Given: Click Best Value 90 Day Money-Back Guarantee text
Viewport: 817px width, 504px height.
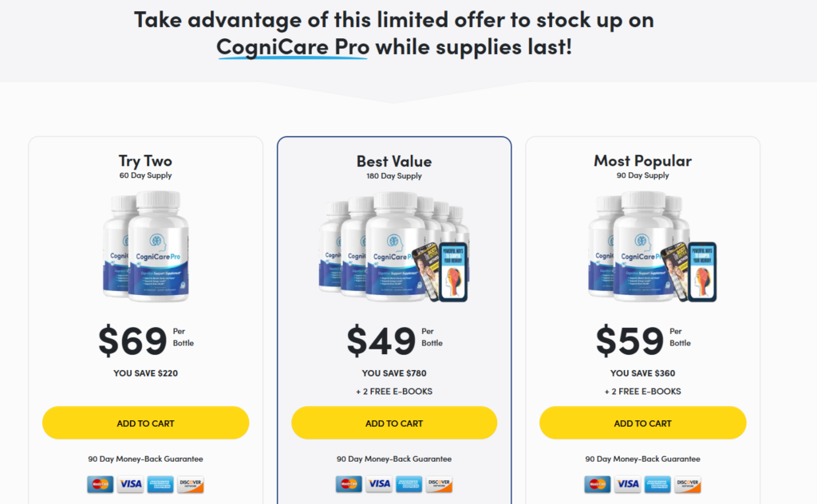Looking at the screenshot, I should point(394,459).
